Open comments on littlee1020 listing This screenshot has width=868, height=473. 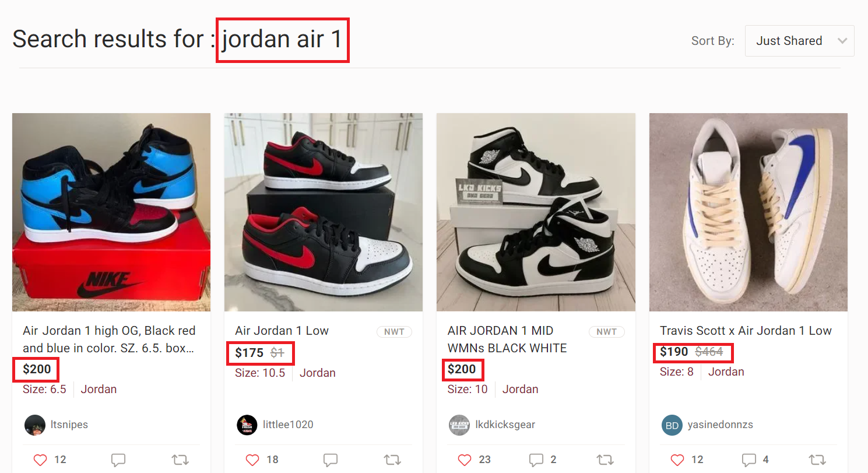[x=331, y=460]
